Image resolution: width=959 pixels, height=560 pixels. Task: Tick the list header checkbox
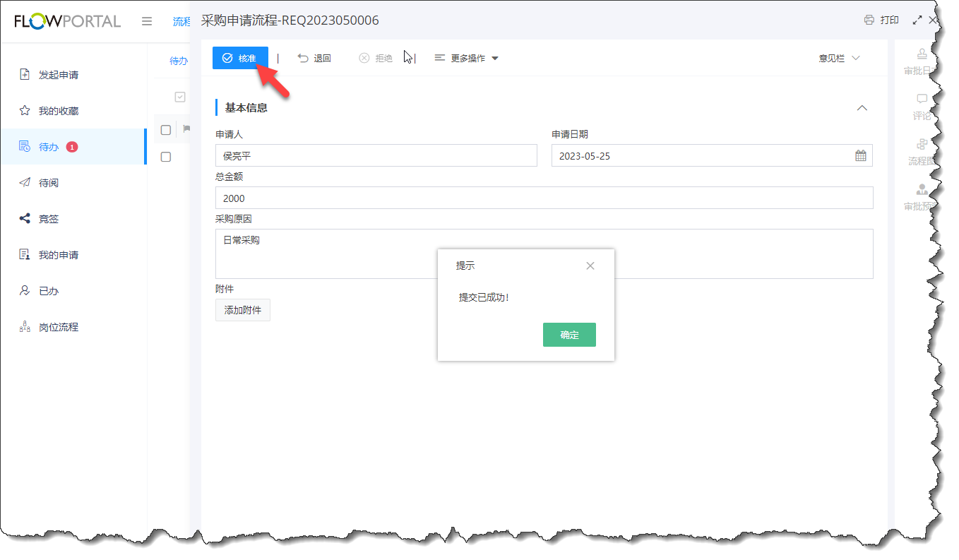pos(166,130)
